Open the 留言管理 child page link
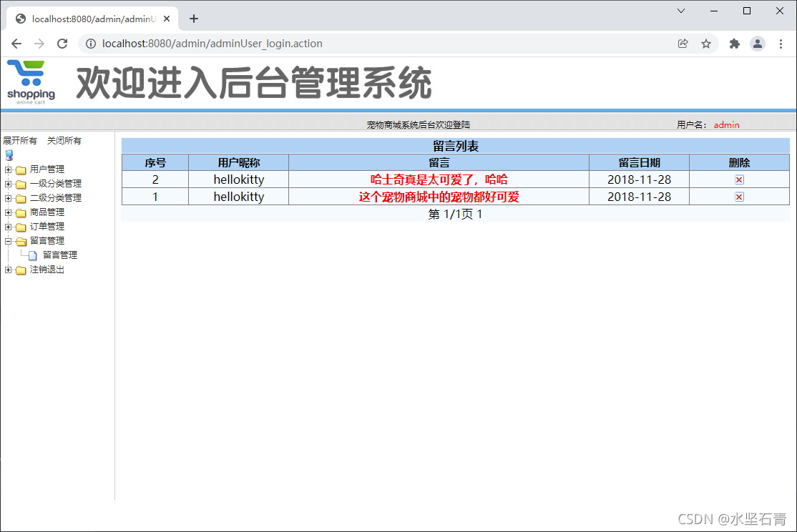Viewport: 797px width, 532px height. pos(60,255)
